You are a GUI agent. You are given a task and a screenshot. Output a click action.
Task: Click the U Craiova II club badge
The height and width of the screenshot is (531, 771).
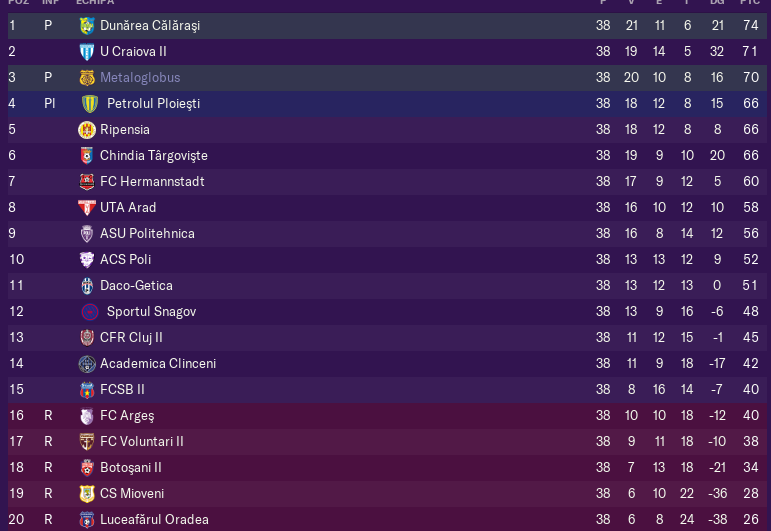point(87,52)
